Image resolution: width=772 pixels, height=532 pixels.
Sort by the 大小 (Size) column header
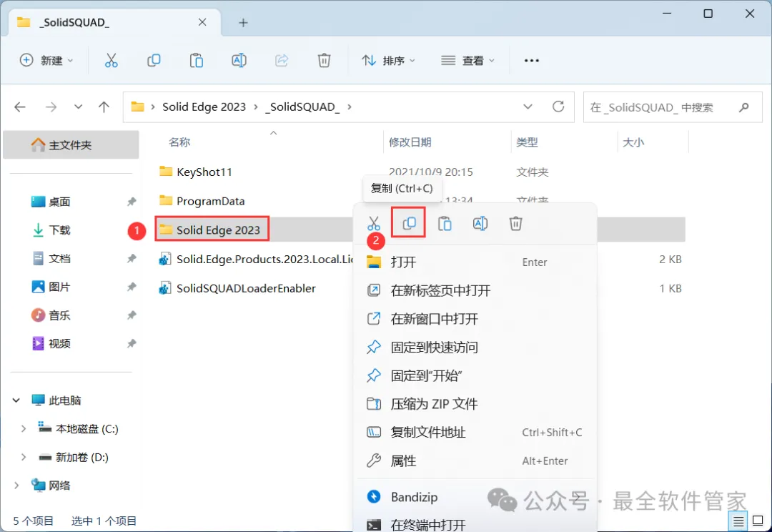633,142
